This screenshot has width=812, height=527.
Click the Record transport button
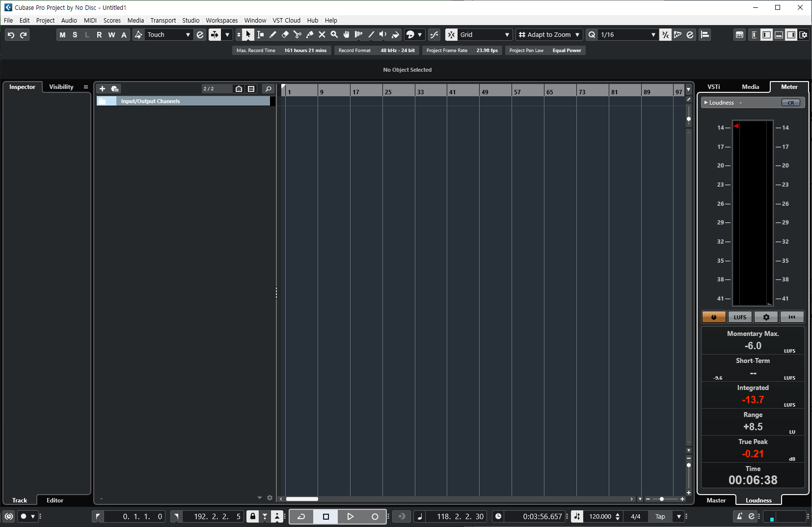point(375,516)
